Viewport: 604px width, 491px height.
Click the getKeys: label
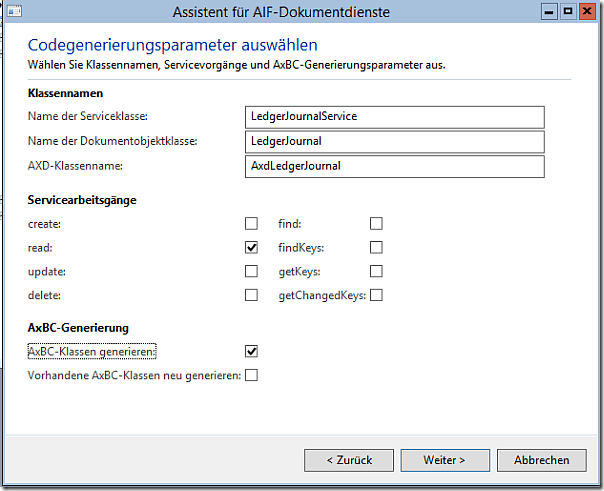(299, 272)
